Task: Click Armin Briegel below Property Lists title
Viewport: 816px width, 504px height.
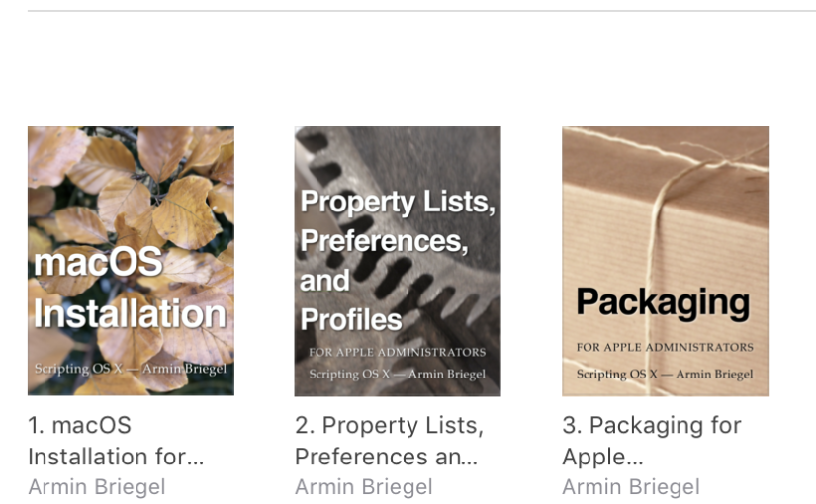Action: pyautogui.click(x=364, y=487)
